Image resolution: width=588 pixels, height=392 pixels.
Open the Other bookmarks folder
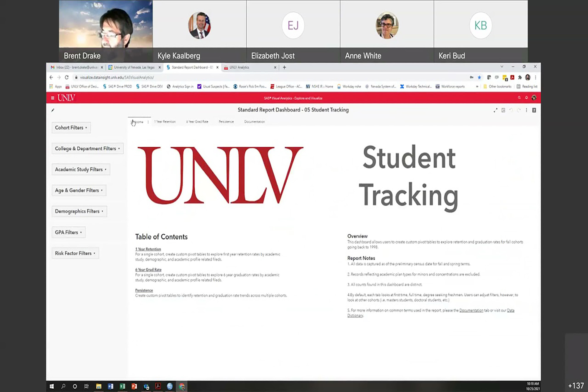497,86
